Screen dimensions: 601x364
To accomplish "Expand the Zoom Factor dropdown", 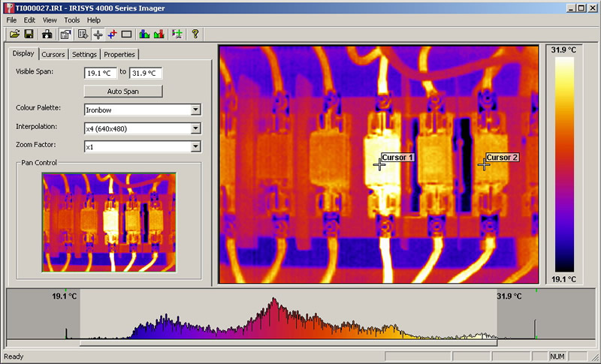I will click(195, 146).
